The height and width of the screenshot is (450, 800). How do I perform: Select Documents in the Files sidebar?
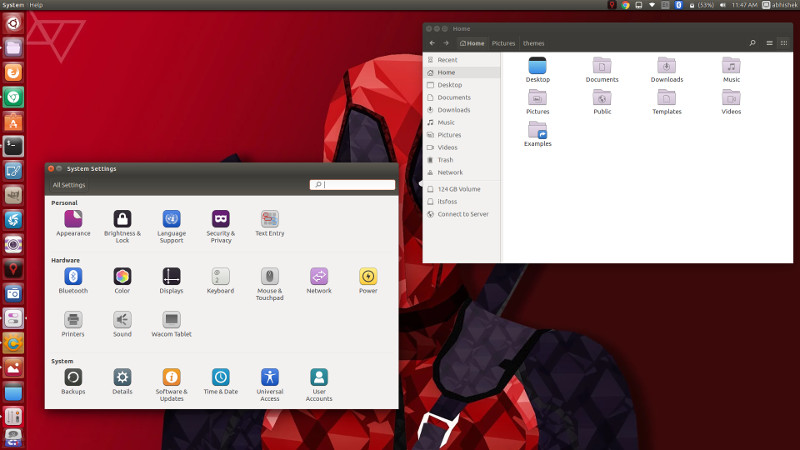click(x=462, y=97)
